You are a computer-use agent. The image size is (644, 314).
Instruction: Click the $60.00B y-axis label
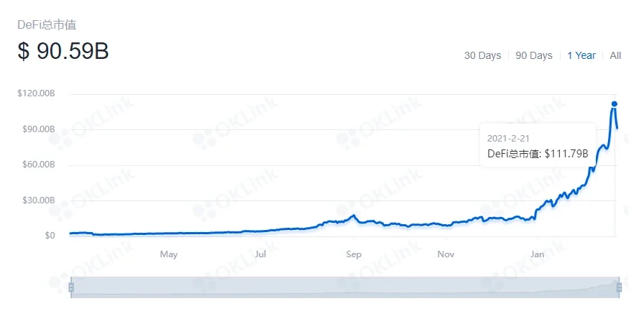(x=39, y=165)
